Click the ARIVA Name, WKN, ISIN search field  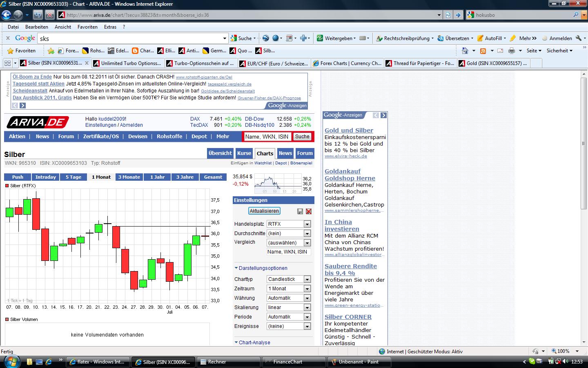267,137
